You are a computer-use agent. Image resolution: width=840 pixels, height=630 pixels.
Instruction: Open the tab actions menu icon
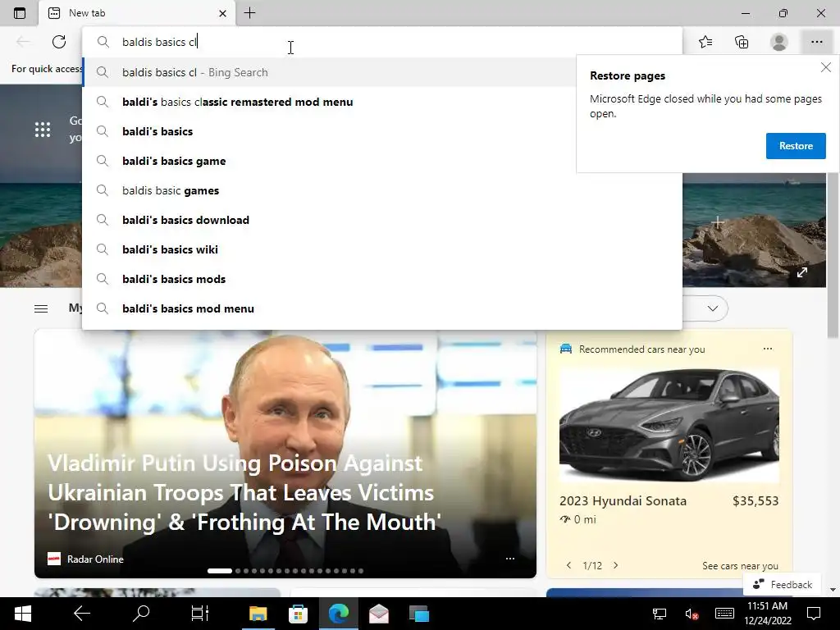click(x=20, y=13)
